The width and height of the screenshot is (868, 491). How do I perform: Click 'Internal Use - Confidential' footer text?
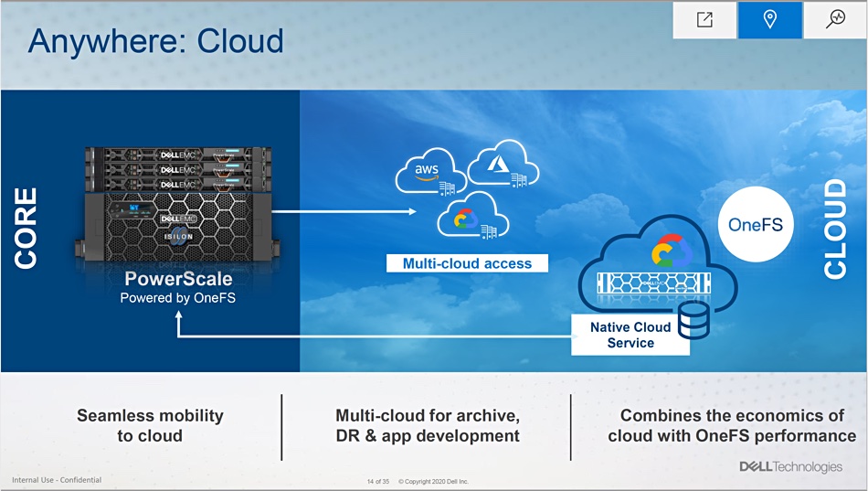[x=57, y=480]
